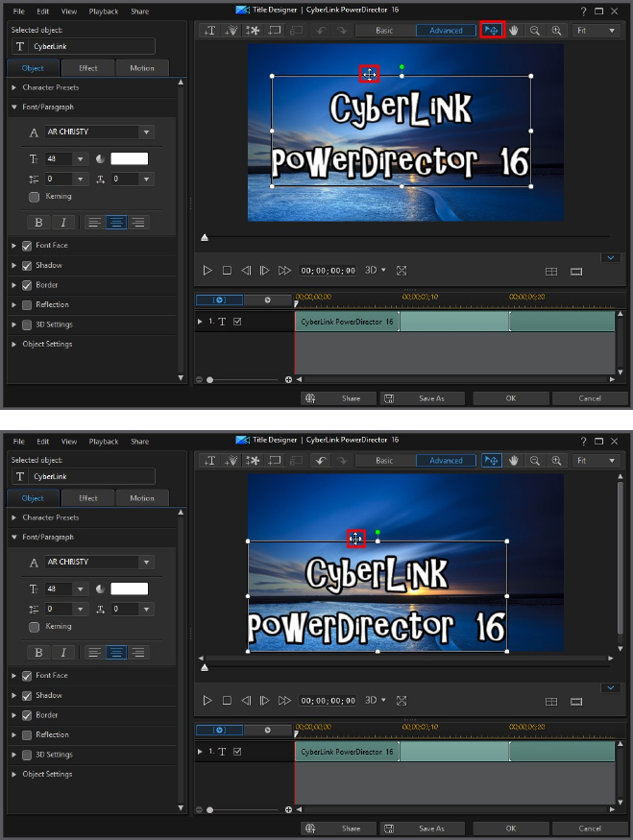The image size is (633, 840).
Task: Click Basic mode button in upper window
Action: (x=384, y=31)
